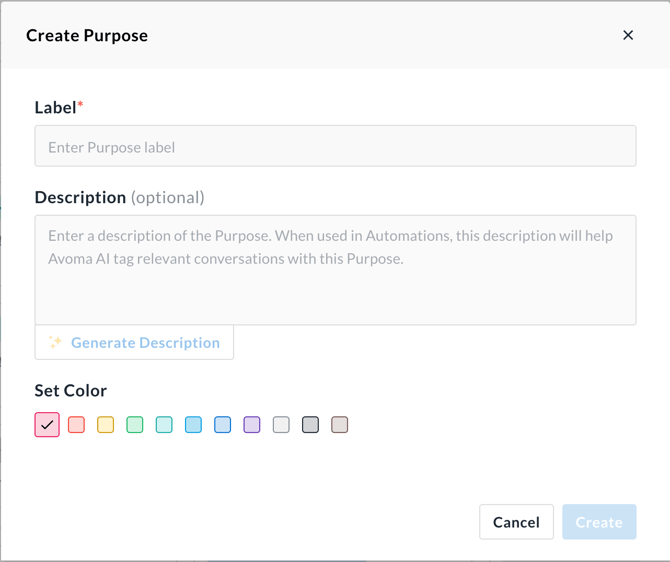Click the Create button
Viewport: 670px width, 562px height.
[599, 522]
